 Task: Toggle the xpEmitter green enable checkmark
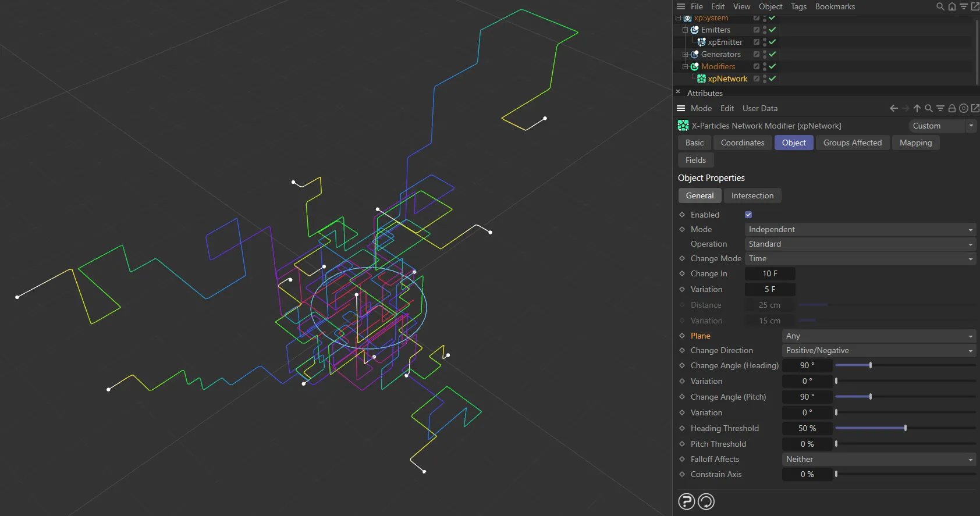[x=772, y=42]
